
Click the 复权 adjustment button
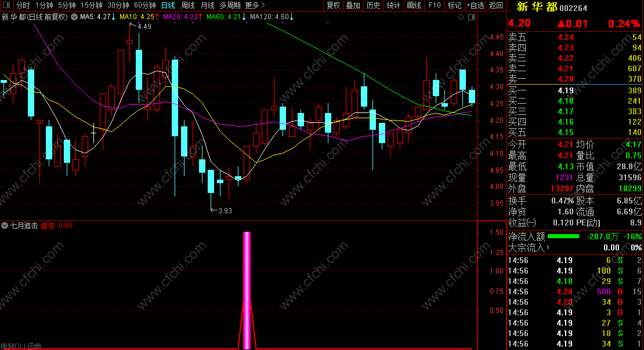[x=333, y=5]
